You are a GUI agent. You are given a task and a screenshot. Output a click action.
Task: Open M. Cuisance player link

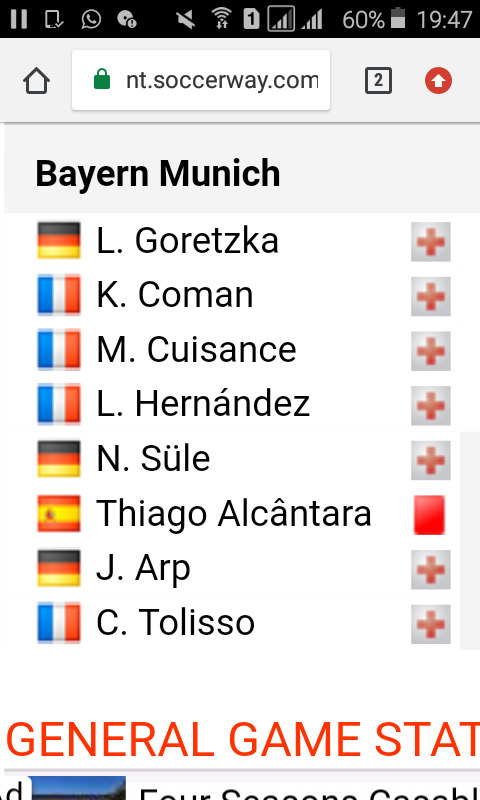pos(196,350)
